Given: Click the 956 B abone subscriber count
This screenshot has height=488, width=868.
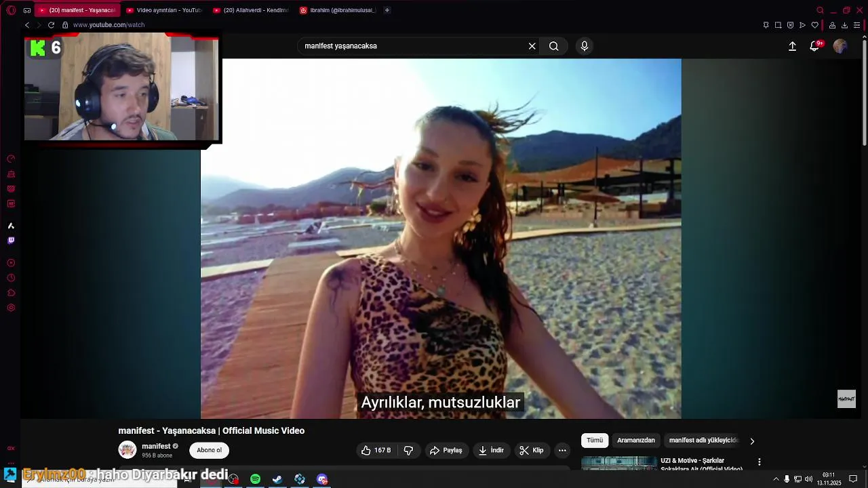Looking at the screenshot, I should point(157,455).
